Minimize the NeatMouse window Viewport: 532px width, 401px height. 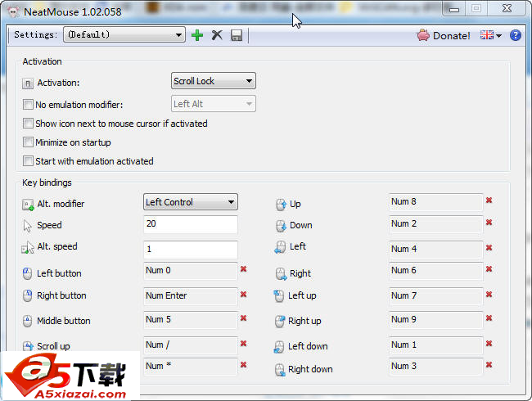454,9
